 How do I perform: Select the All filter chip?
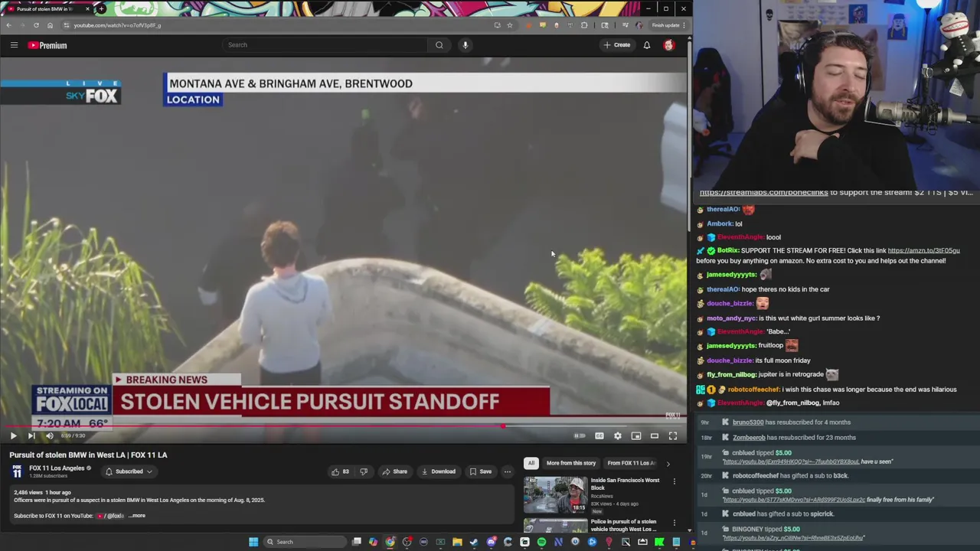pyautogui.click(x=531, y=463)
